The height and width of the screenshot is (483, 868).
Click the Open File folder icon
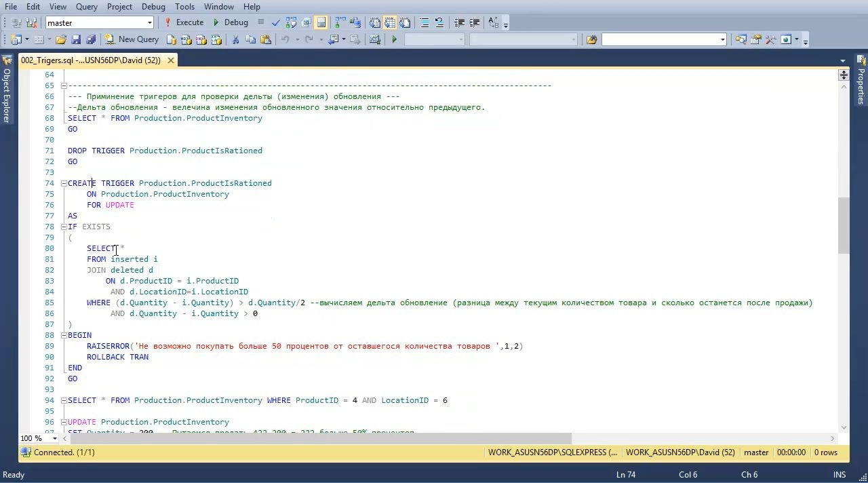[61, 39]
